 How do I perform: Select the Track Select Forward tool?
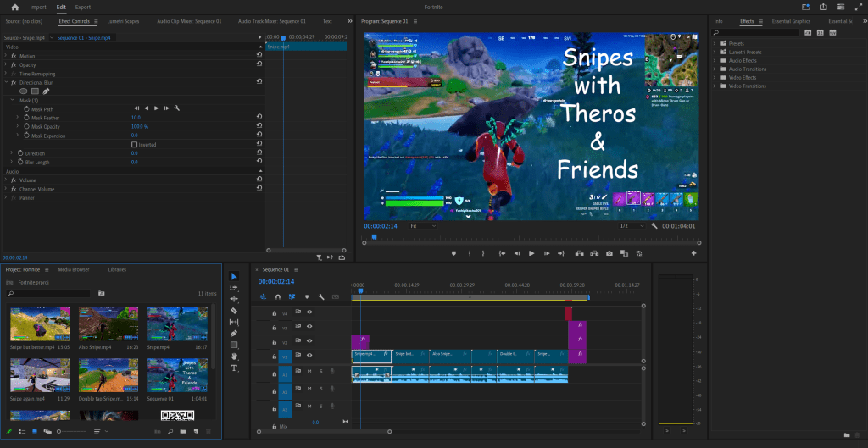pos(234,287)
